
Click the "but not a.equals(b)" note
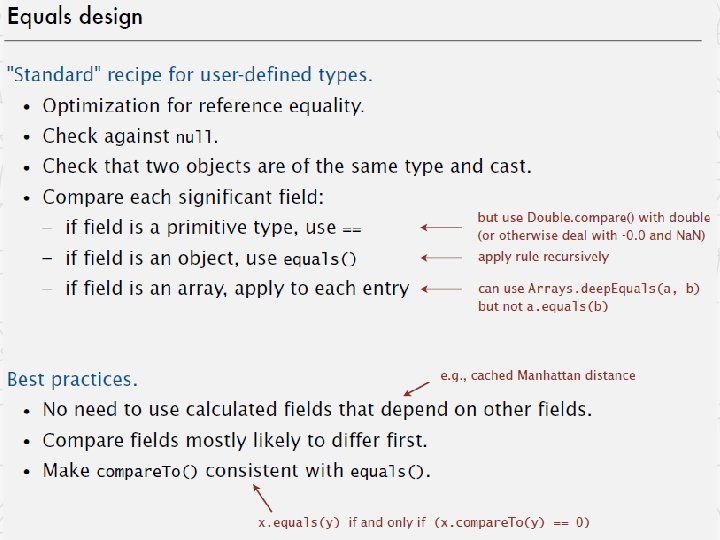point(543,306)
